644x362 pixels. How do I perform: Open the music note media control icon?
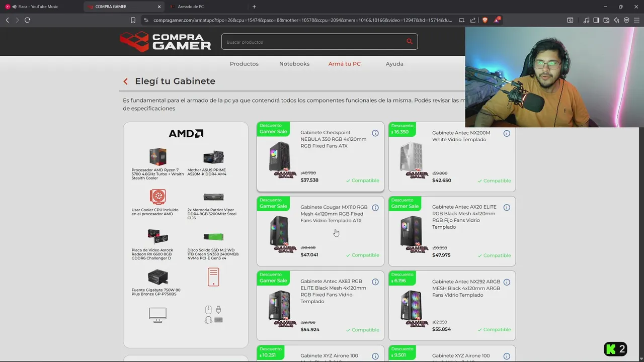586,20
